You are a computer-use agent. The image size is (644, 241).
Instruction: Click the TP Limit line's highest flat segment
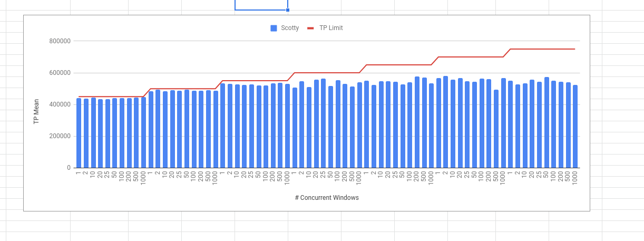click(543, 49)
